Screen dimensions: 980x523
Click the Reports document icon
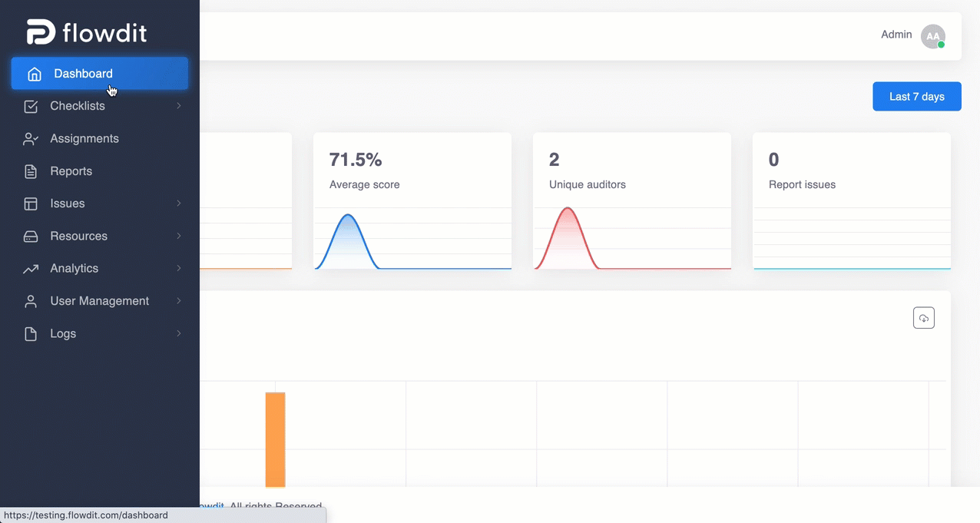(x=31, y=171)
